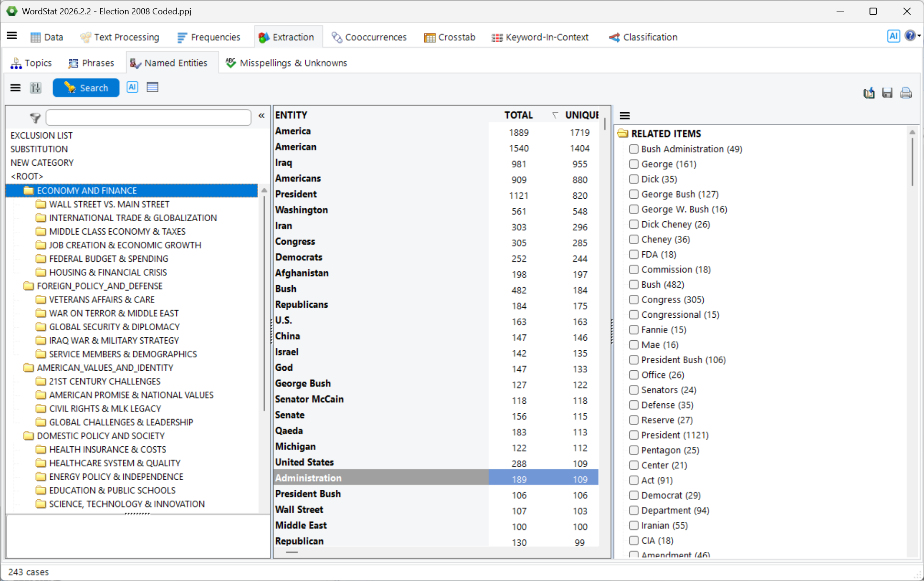The image size is (924, 581).
Task: Select the SUBSTITUTION entry
Action: (39, 149)
